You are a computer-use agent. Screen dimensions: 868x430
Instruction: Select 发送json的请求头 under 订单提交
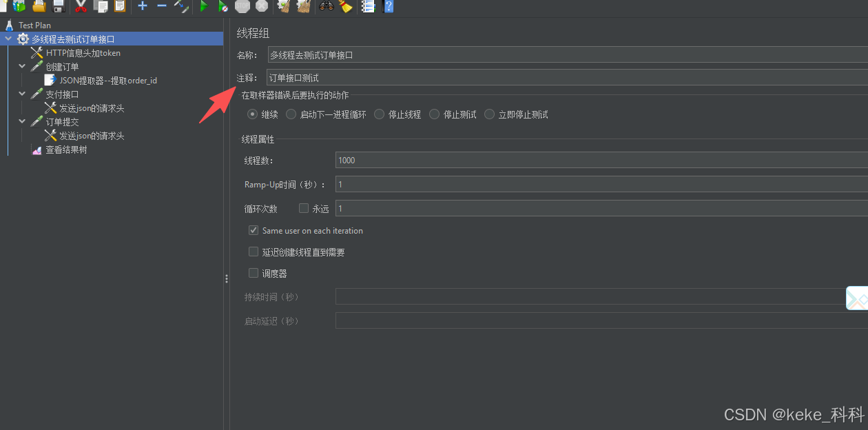[x=92, y=136]
